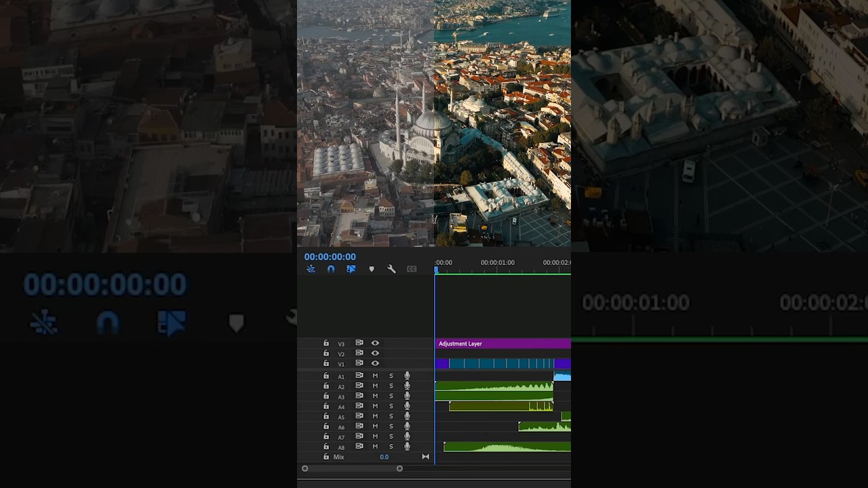
Task: Toggle sync lock for track V1
Action: (x=359, y=364)
